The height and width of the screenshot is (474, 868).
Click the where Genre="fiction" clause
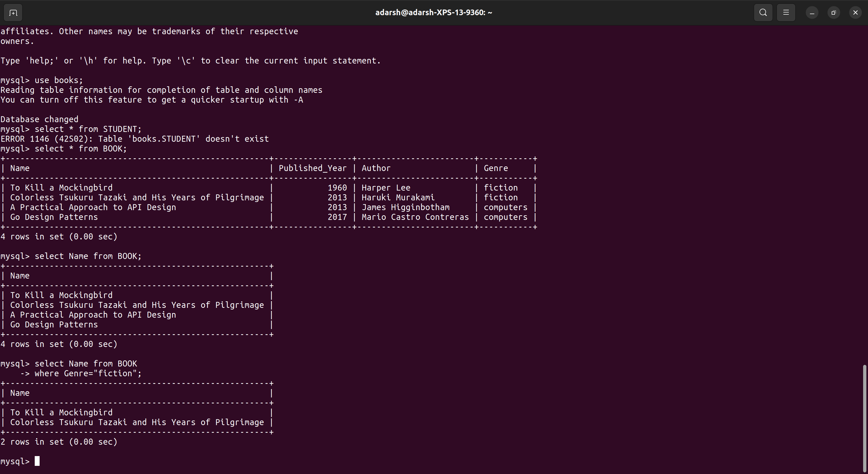[x=88, y=374]
